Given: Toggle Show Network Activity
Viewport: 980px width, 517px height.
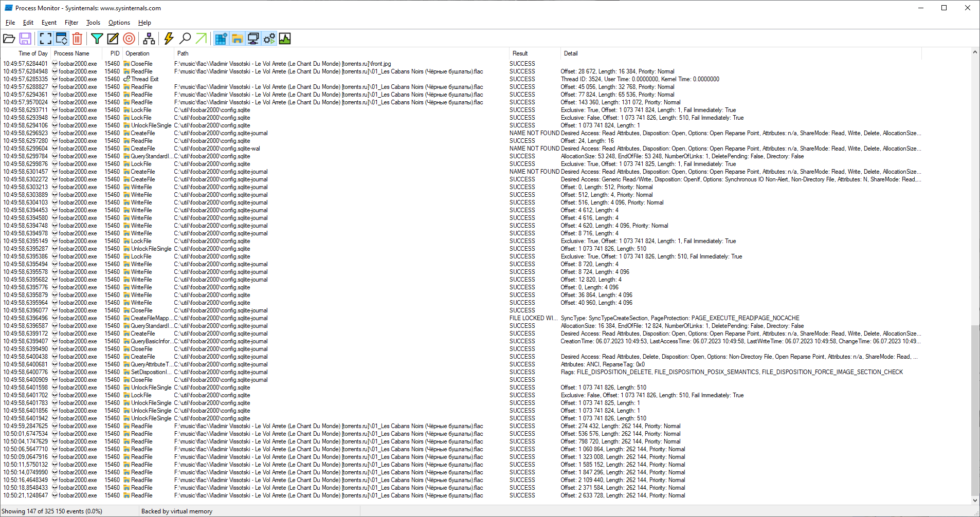Looking at the screenshot, I should [253, 39].
